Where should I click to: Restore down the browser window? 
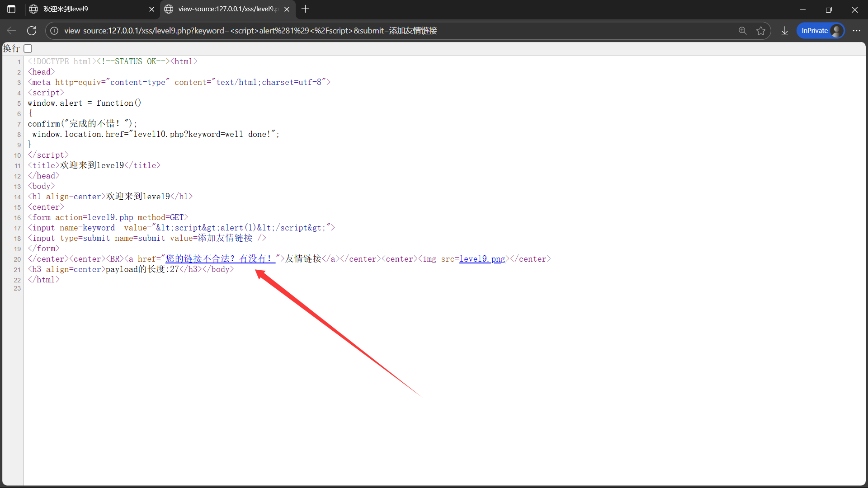pos(829,9)
